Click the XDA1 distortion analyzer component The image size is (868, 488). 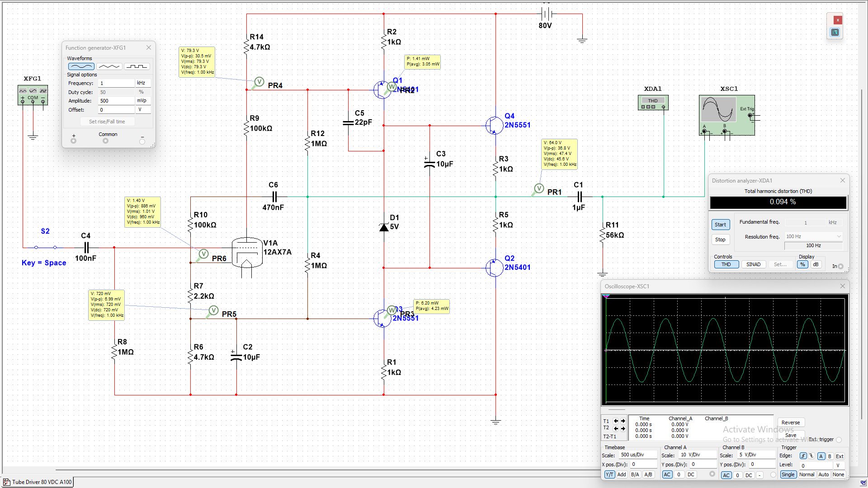tap(653, 103)
